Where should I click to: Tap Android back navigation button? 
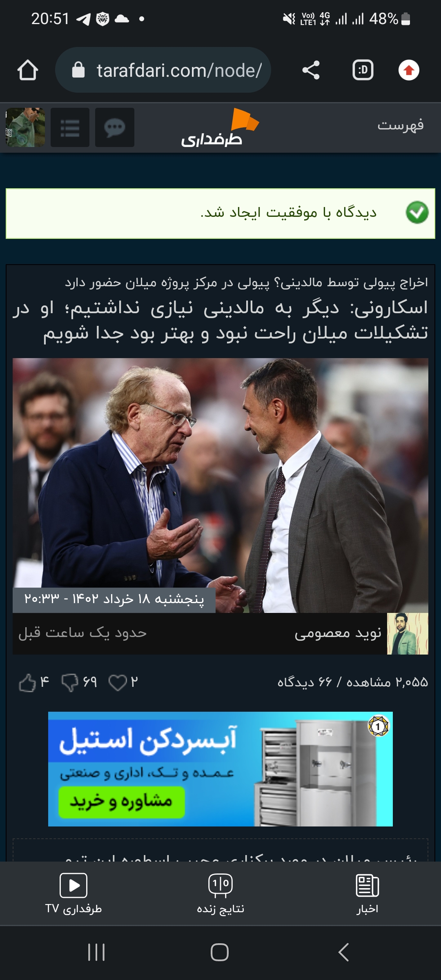[344, 952]
